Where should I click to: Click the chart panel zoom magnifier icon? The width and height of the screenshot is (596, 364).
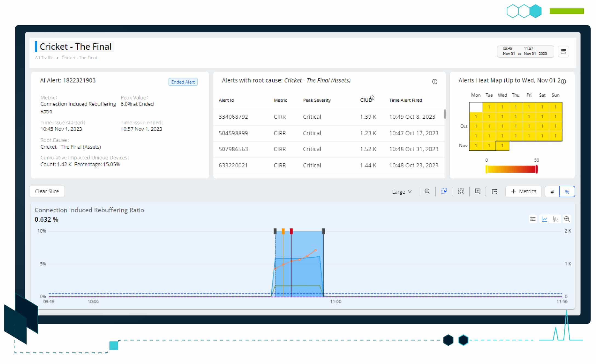coord(567,219)
